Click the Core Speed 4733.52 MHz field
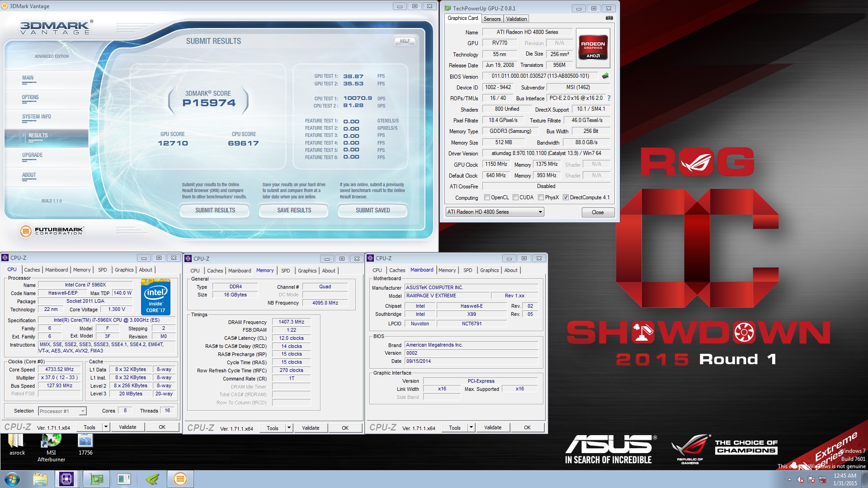Viewport: 868px width, 488px height. pyautogui.click(x=60, y=370)
